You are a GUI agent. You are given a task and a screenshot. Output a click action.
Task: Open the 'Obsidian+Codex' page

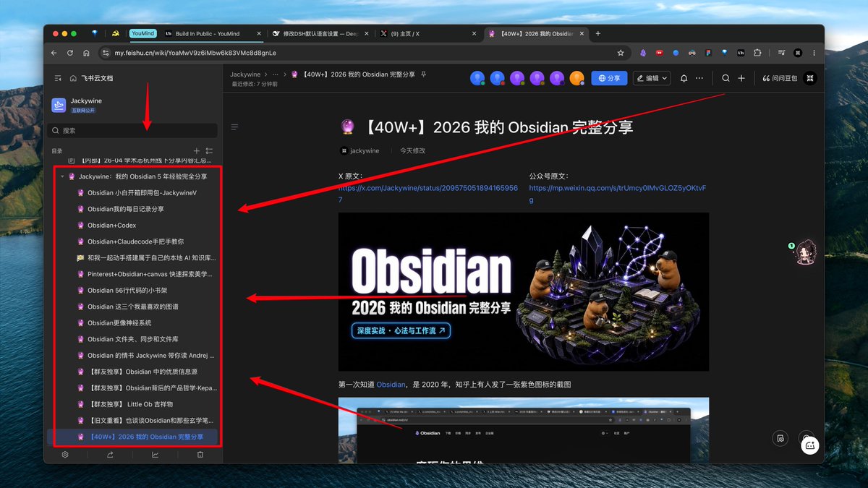(111, 226)
